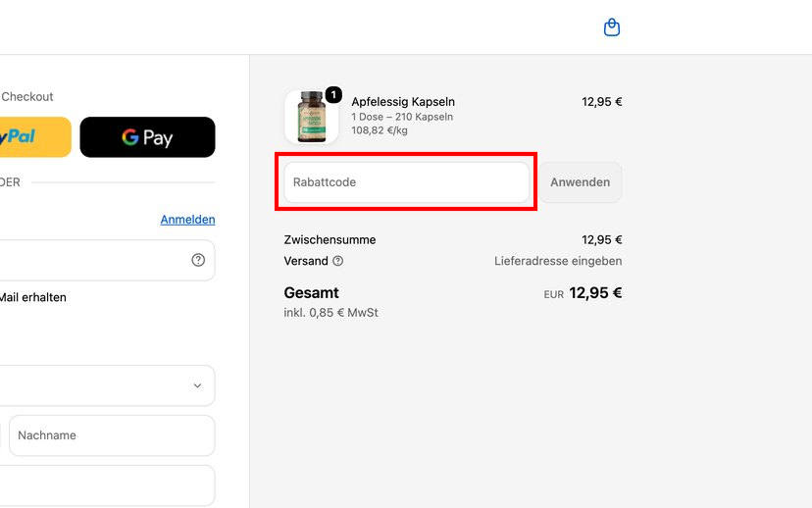The height and width of the screenshot is (508, 812).
Task: Click the question mark icon beside Versand
Action: [337, 261]
